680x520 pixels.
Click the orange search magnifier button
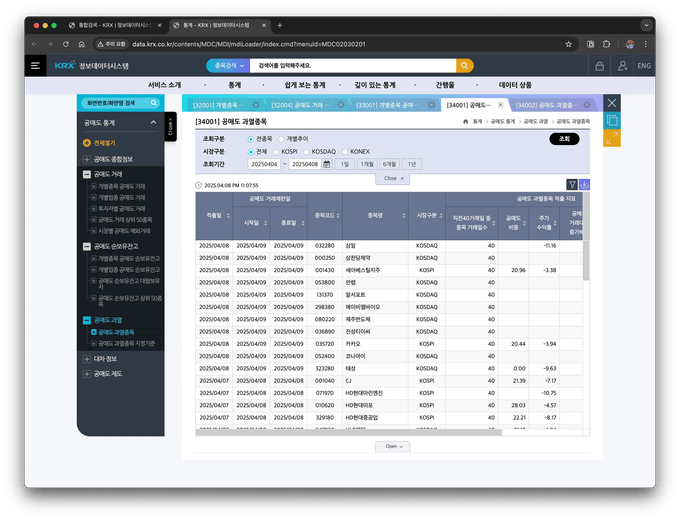[x=464, y=66]
